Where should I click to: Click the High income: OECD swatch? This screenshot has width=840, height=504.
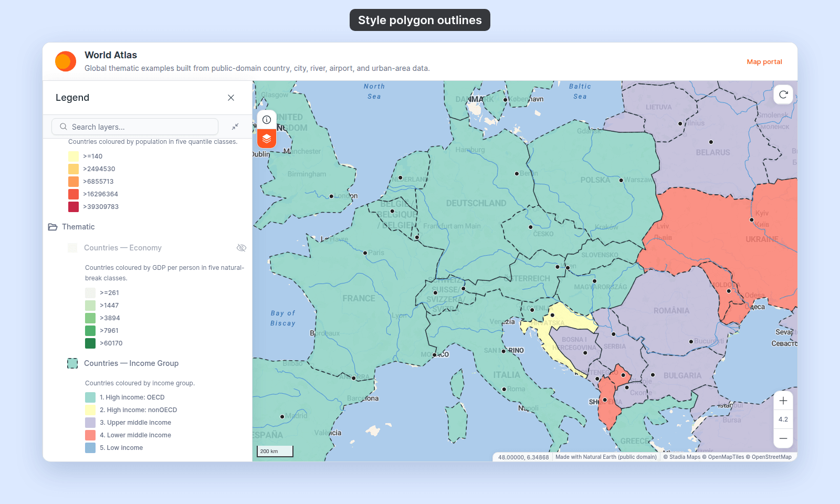point(90,397)
